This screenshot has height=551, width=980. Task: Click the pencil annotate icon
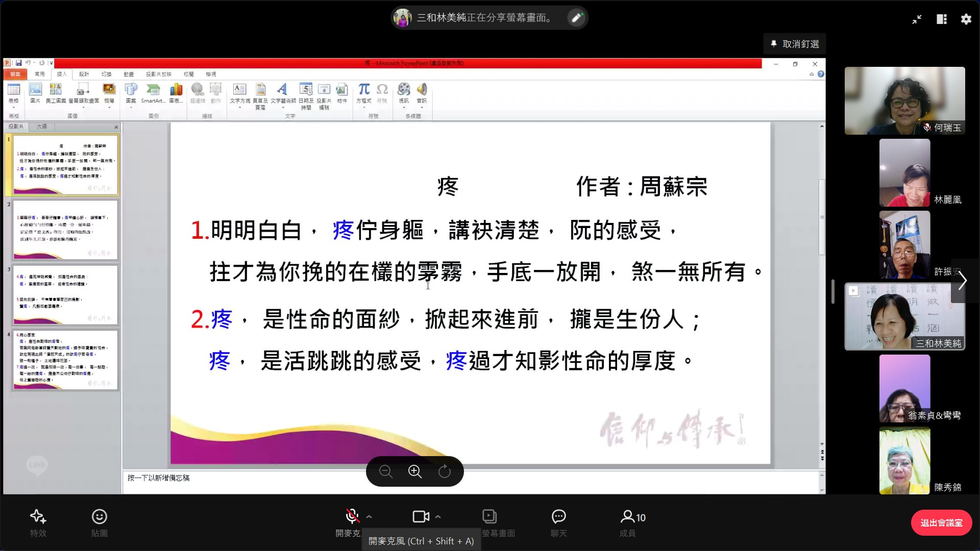(x=577, y=18)
